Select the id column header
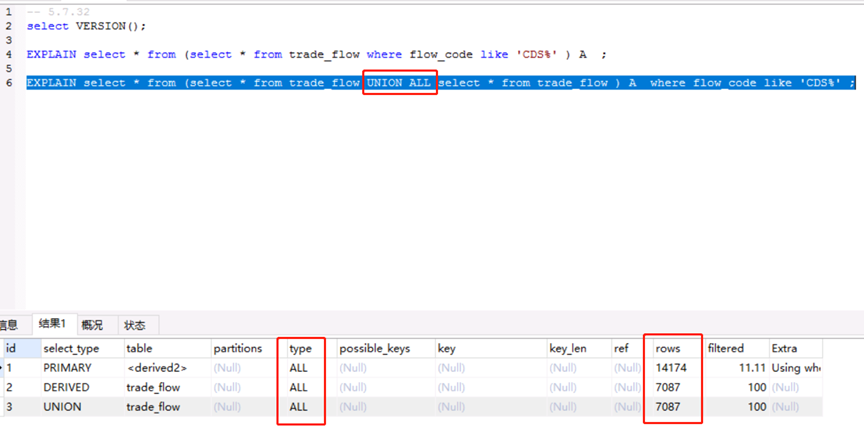Image resolution: width=864 pixels, height=439 pixels. pos(22,348)
